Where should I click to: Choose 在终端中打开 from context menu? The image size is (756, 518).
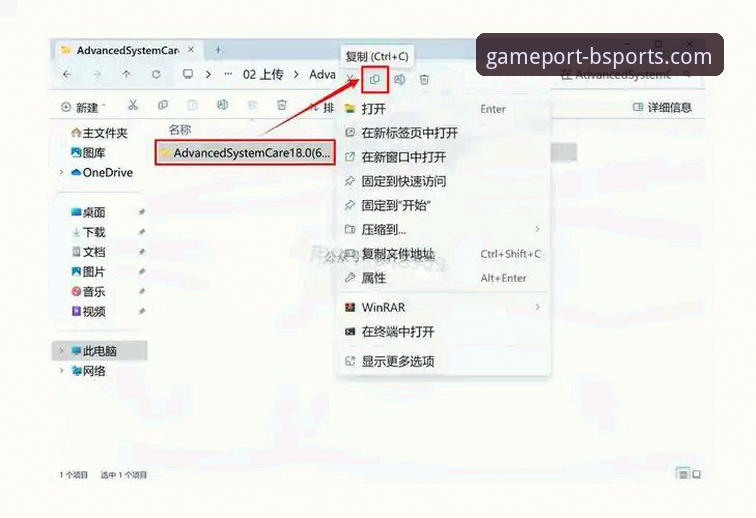click(x=444, y=331)
